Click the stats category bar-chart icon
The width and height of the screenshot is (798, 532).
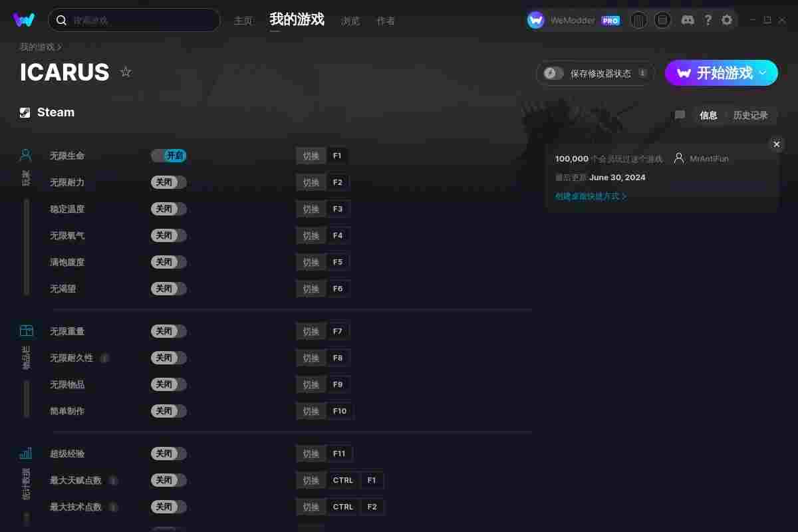26,453
